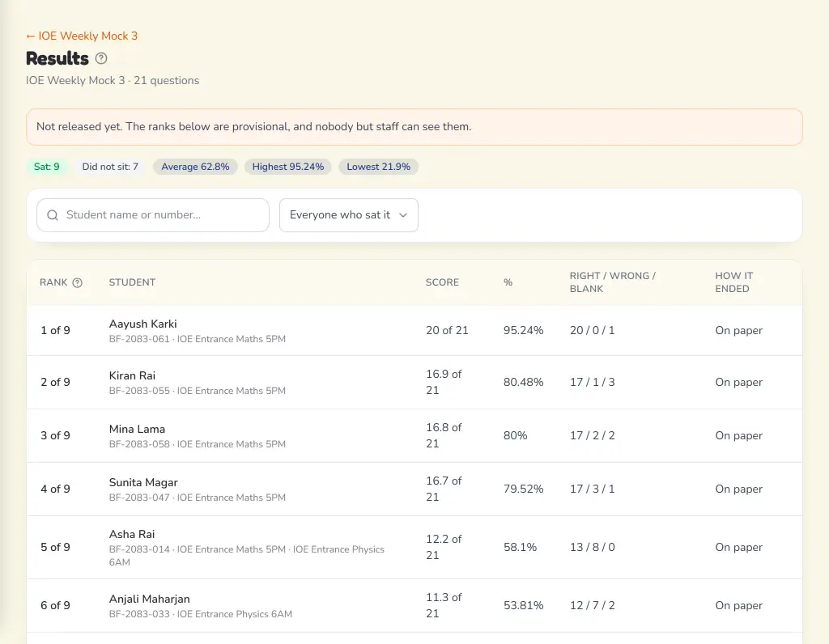Click the tally '17 / 2 / 2'

coord(592,435)
